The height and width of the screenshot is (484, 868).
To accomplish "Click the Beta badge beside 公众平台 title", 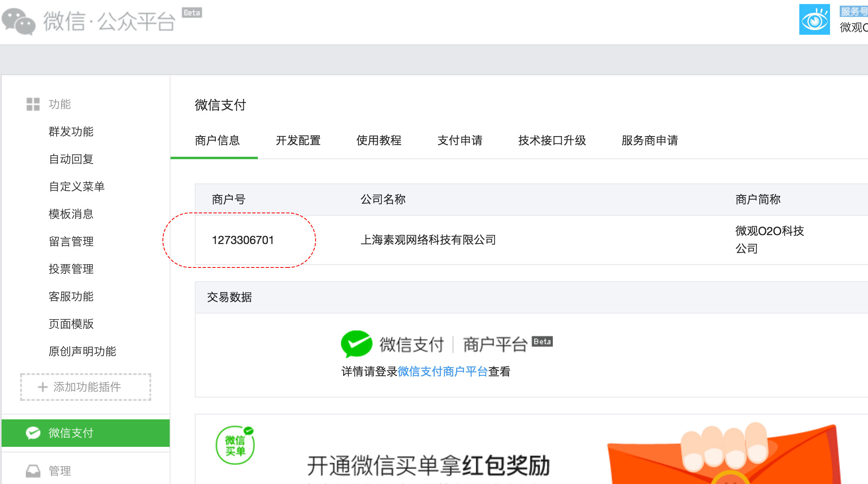I will tap(192, 13).
